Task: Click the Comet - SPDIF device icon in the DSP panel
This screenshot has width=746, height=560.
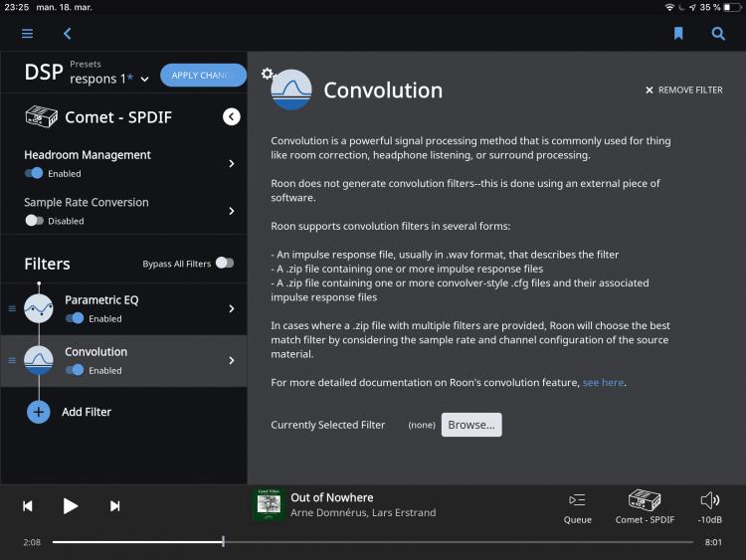Action: (41, 116)
